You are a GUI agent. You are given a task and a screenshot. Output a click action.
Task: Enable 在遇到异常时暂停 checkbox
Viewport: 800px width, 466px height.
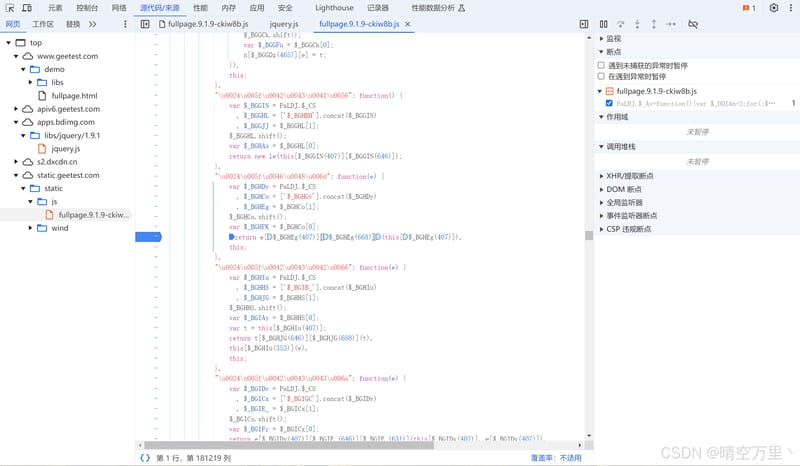pyautogui.click(x=601, y=77)
